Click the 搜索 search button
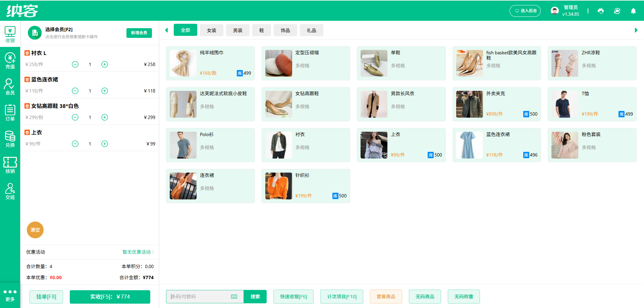 (255, 297)
